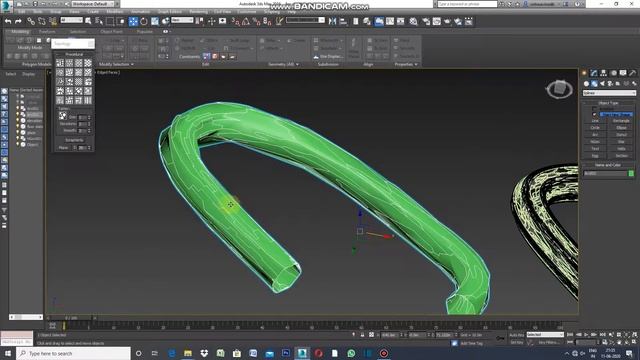Toggle the Auto Key animation mode

pyautogui.click(x=517, y=335)
